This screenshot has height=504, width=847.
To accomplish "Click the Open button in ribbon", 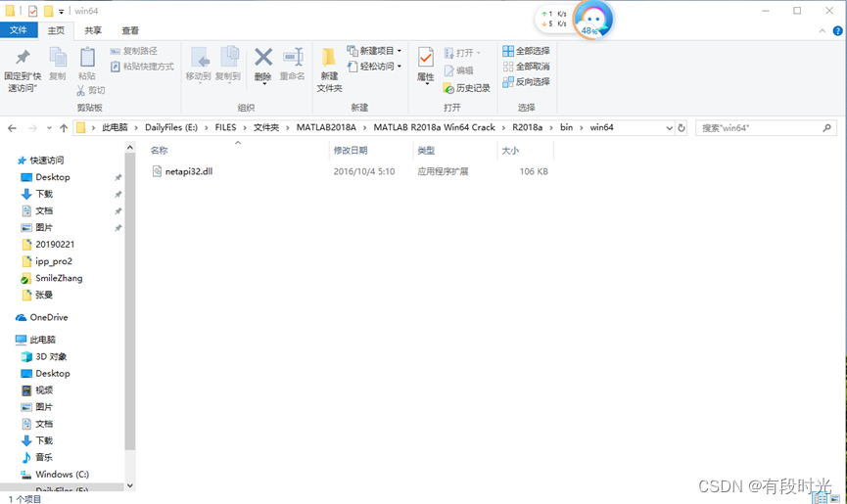I will click(462, 53).
